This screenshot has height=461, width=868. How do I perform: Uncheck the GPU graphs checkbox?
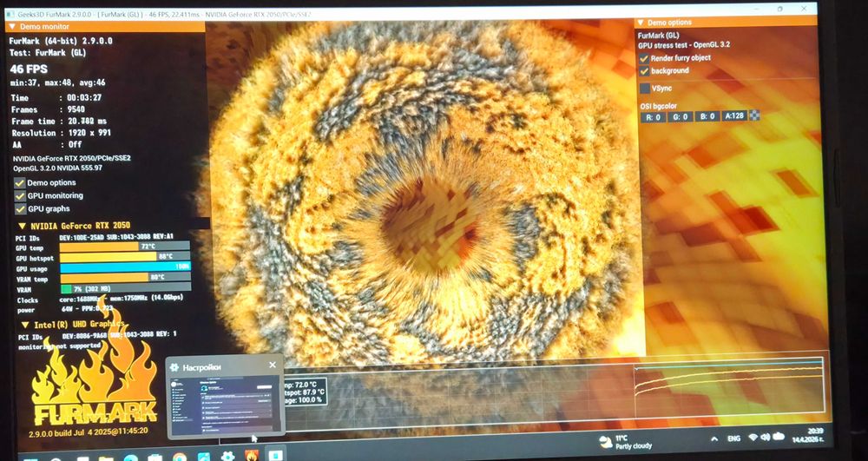19,209
